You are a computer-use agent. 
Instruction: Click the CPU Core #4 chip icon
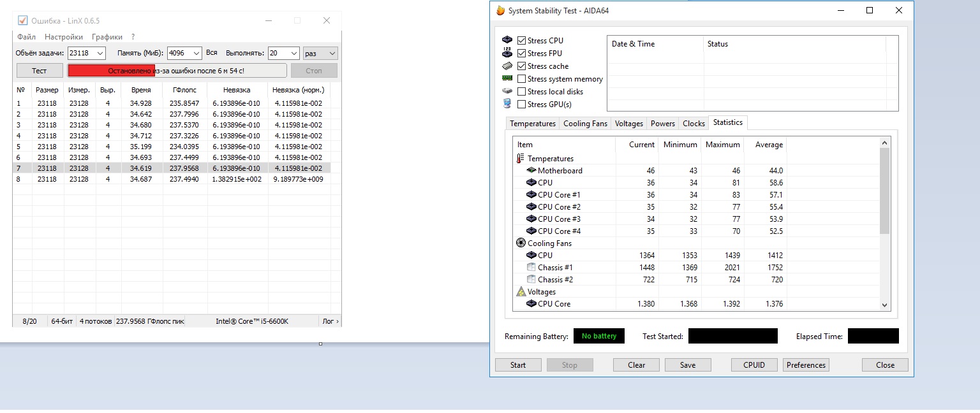tap(531, 231)
